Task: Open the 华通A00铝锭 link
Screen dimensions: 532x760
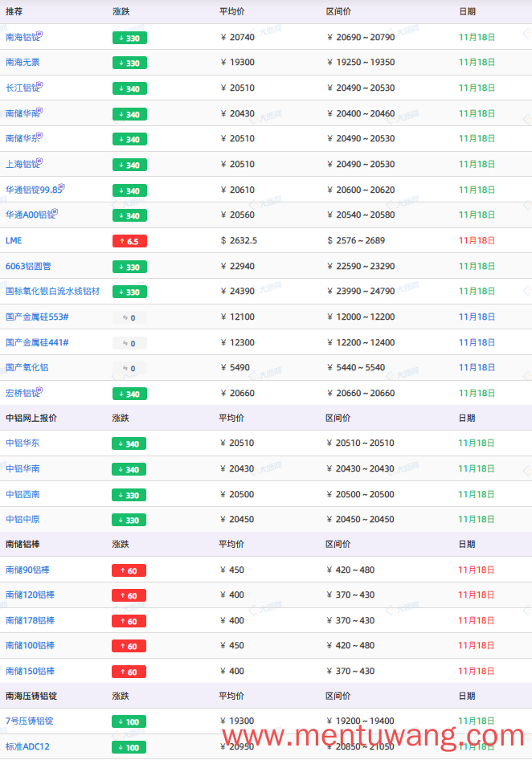Action: [29, 215]
